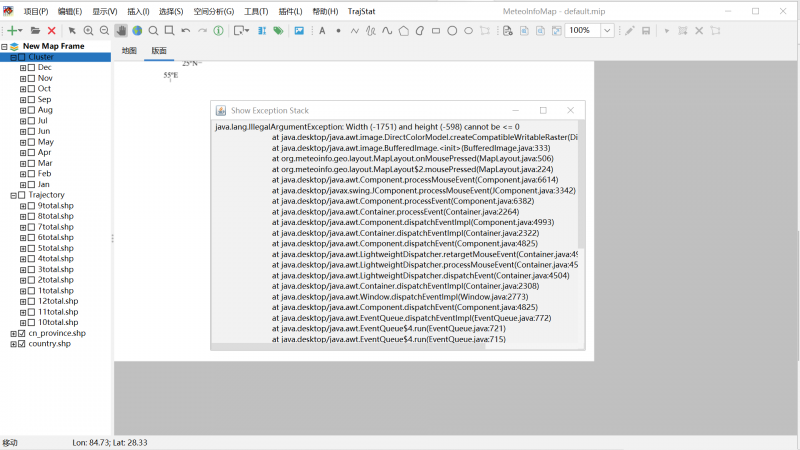The image size is (800, 450).
Task: Switch to the 地图 tab
Action: click(x=129, y=50)
